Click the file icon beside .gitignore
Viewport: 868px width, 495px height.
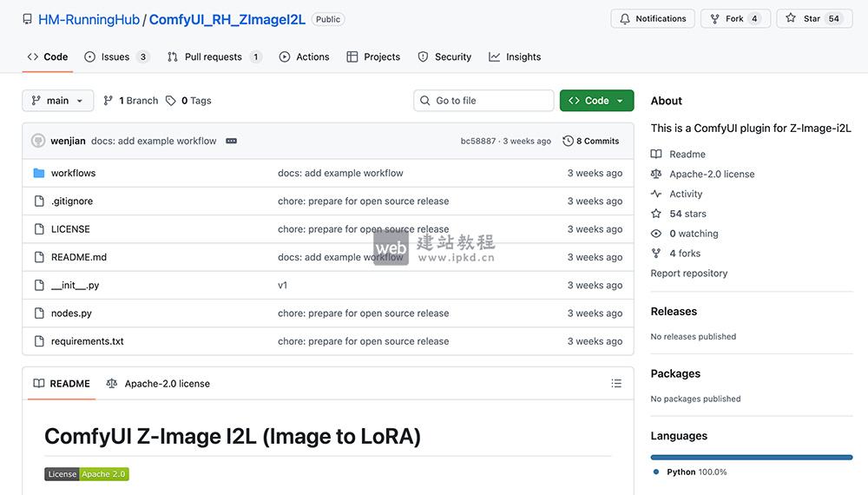[39, 201]
